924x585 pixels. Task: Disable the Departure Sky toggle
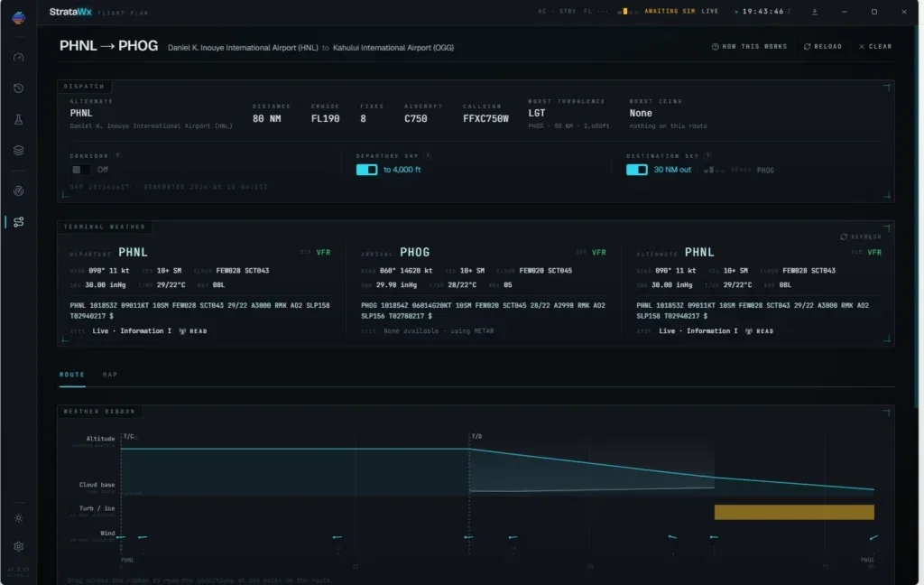[366, 170]
